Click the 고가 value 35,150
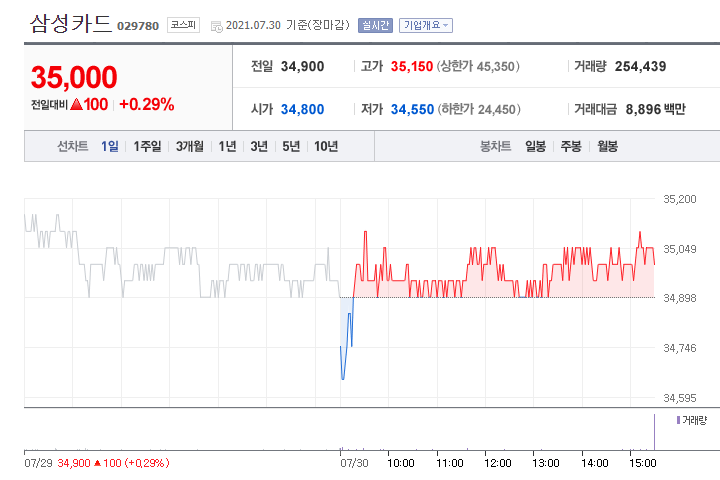720x480 pixels. tap(411, 66)
